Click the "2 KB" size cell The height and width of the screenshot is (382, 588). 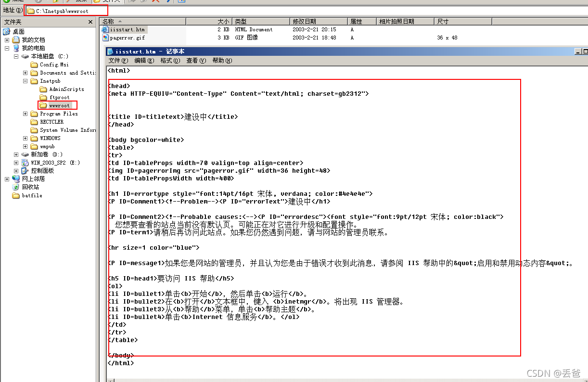click(223, 29)
